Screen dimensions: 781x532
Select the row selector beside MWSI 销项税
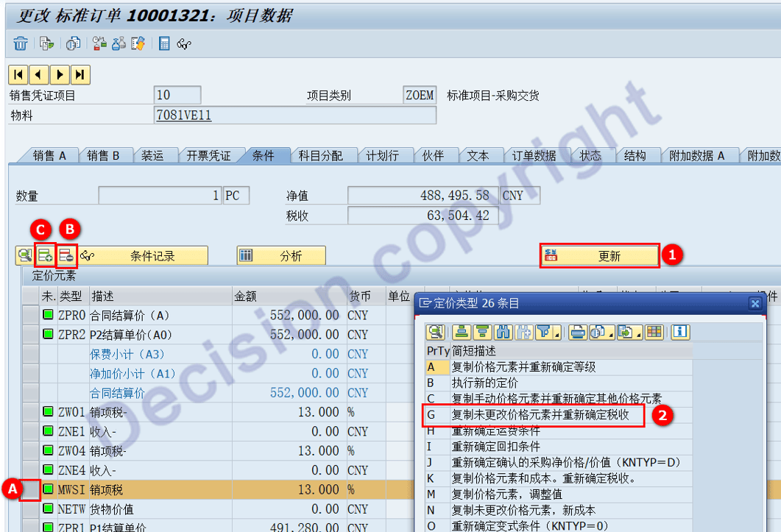click(x=30, y=489)
